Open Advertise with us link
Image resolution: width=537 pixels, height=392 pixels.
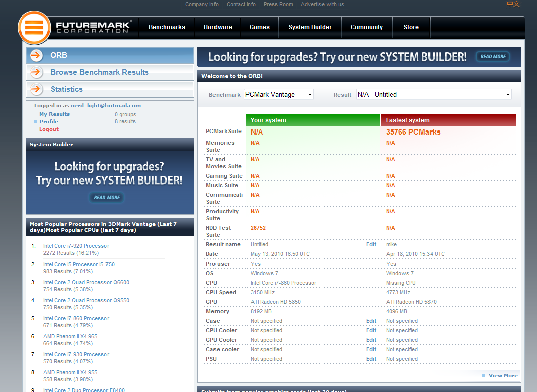(323, 4)
